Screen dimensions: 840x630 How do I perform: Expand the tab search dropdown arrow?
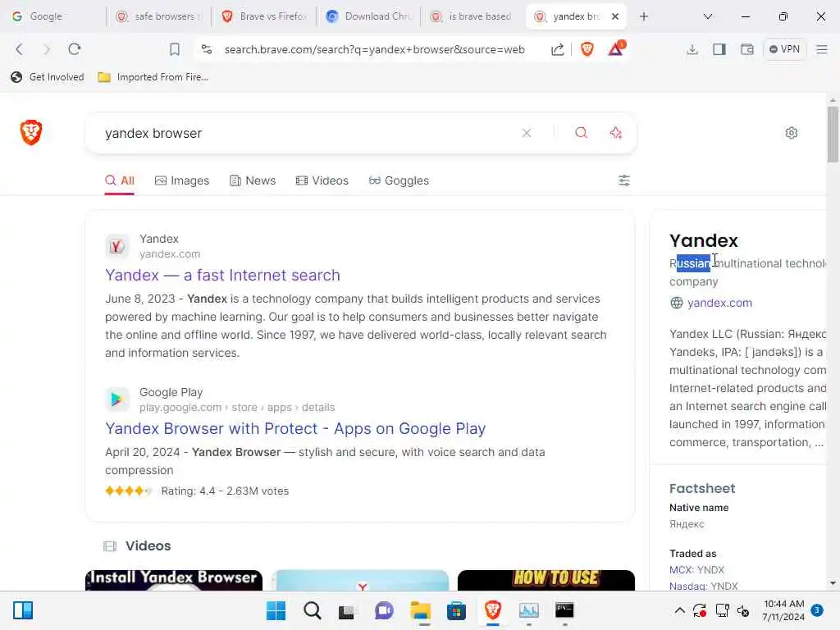(x=708, y=16)
